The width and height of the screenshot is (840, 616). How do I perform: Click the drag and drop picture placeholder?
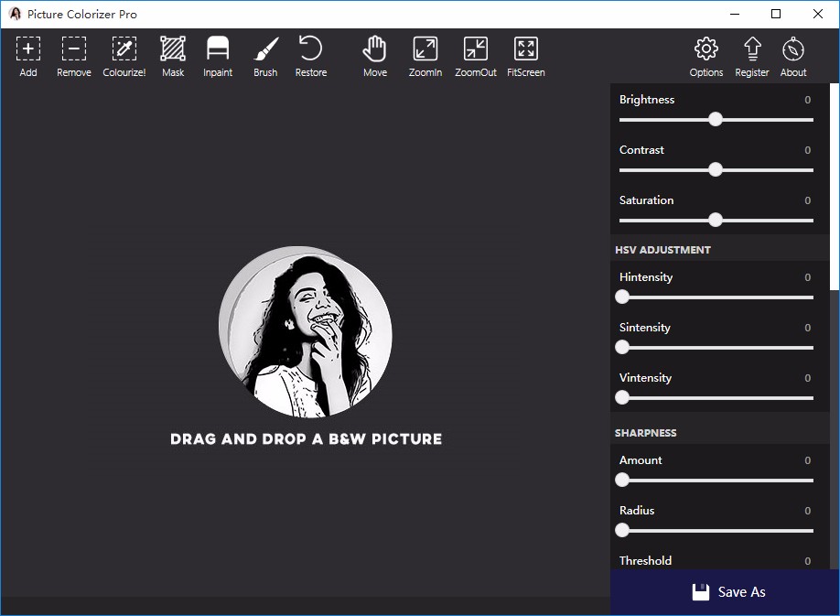tap(306, 332)
